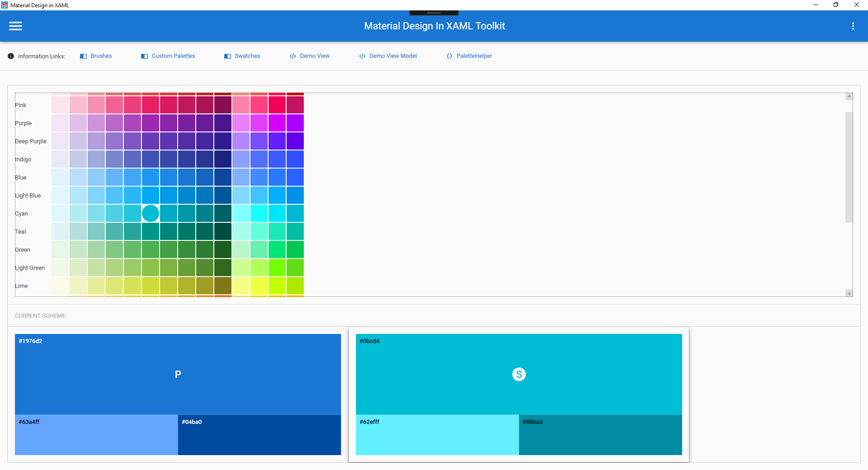Open the Custom Palettes link
868x470 pixels.
click(x=173, y=56)
